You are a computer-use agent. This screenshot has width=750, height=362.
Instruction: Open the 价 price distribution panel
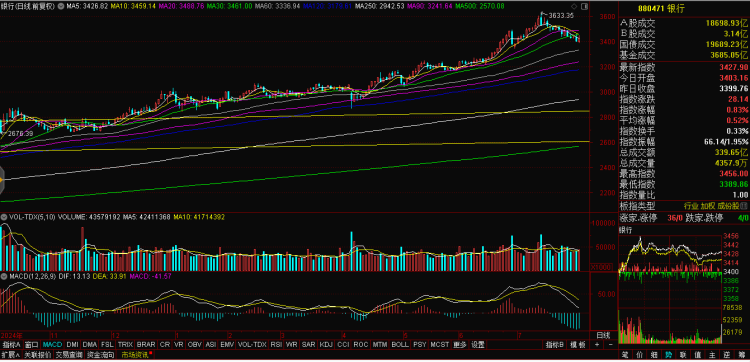coord(640,355)
